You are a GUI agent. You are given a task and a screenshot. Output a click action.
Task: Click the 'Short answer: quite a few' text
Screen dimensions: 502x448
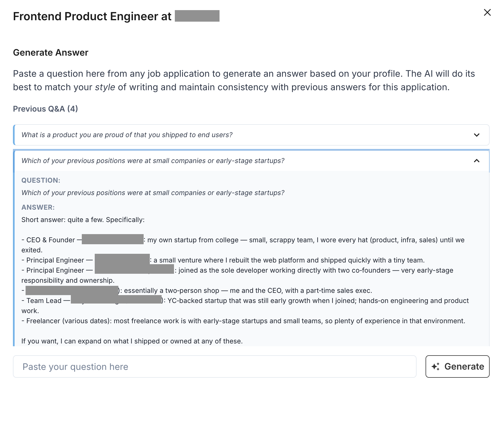(x=83, y=220)
